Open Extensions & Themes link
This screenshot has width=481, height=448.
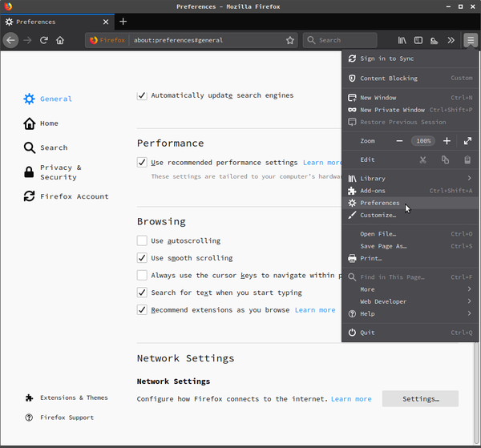(x=67, y=398)
